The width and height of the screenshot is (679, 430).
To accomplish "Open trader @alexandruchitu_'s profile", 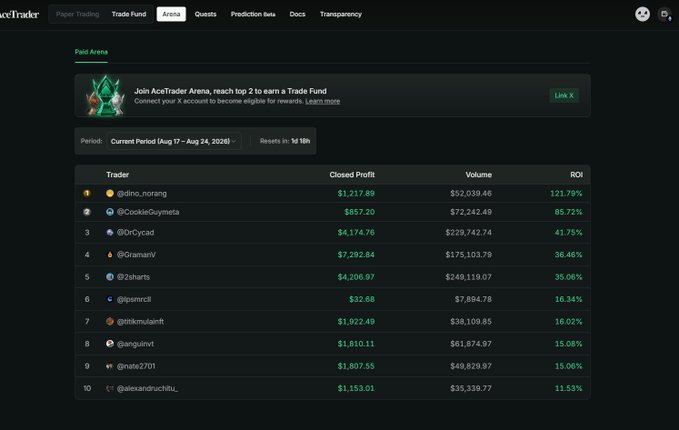I will point(147,388).
